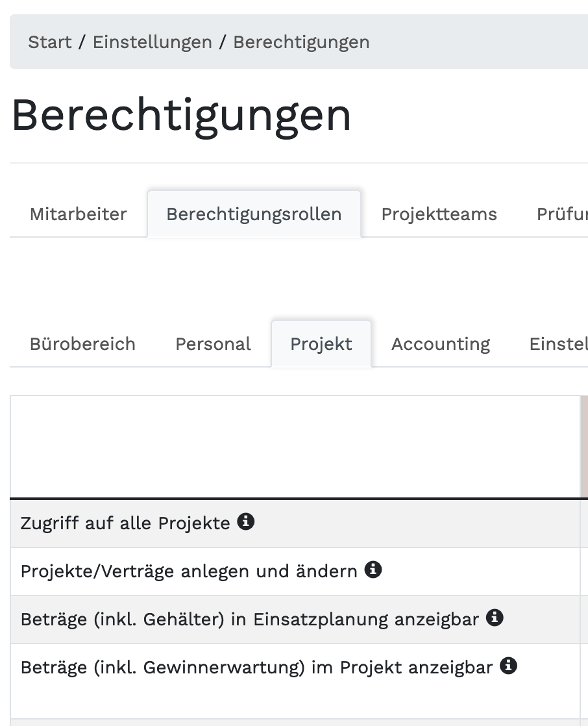Image resolution: width=588 pixels, height=726 pixels.
Task: Open Einstellungen breadcrumb link
Action: click(153, 42)
